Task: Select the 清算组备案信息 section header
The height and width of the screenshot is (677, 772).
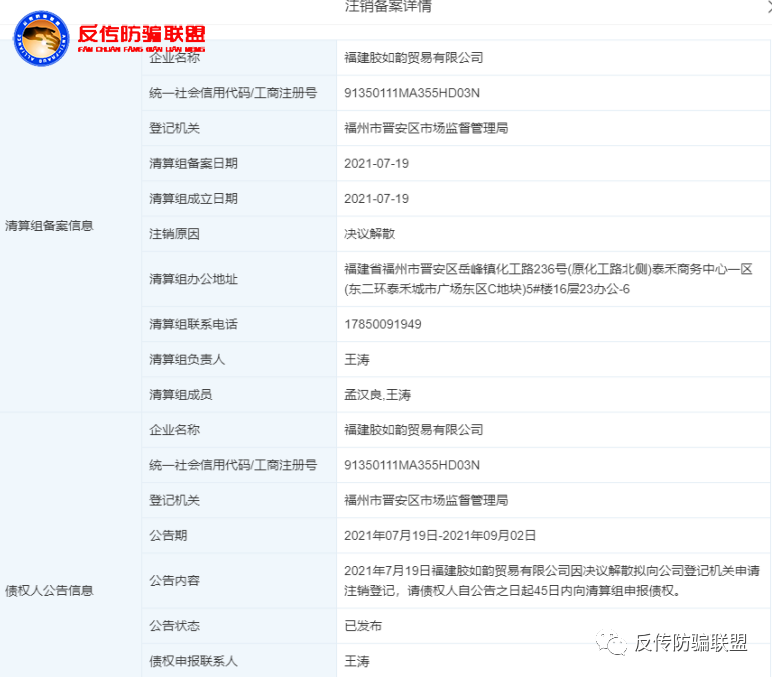Action: (49, 226)
